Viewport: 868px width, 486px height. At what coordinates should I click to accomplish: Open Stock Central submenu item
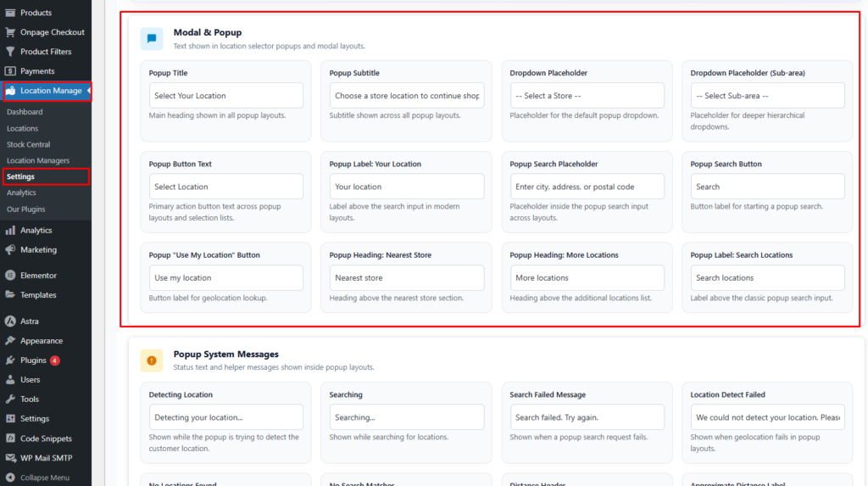(x=28, y=145)
